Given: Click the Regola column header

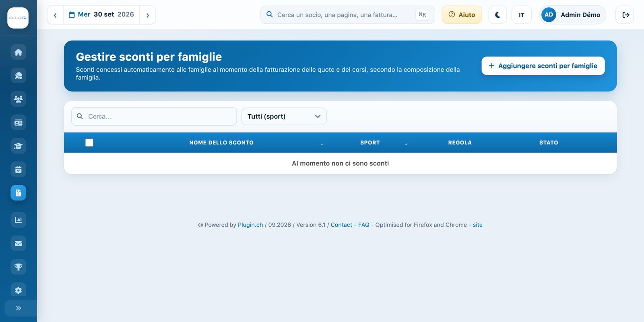Looking at the screenshot, I should (460, 142).
